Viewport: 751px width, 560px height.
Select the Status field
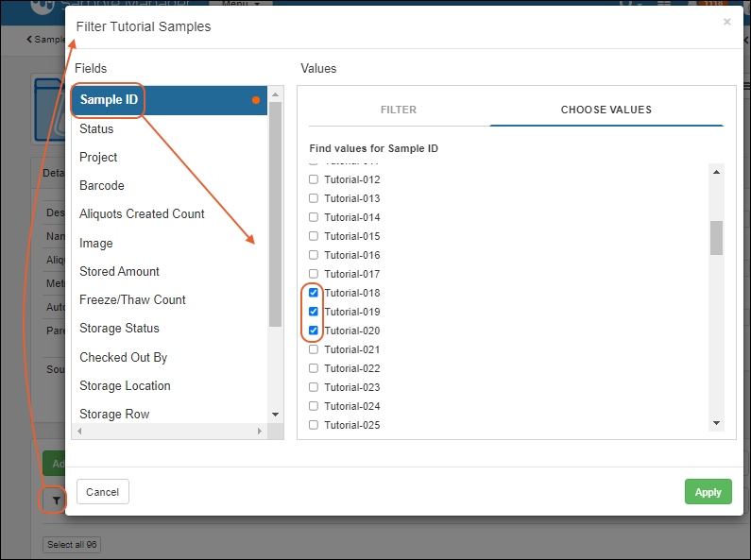(x=96, y=128)
